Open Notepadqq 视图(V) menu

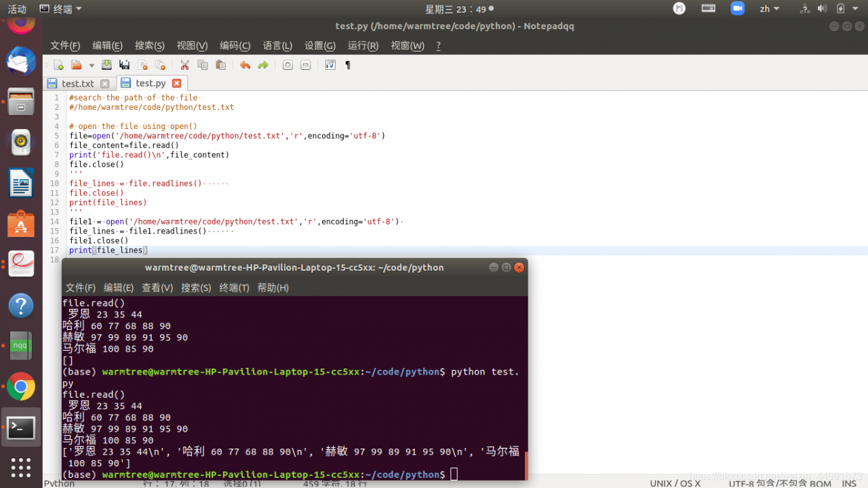click(x=193, y=45)
